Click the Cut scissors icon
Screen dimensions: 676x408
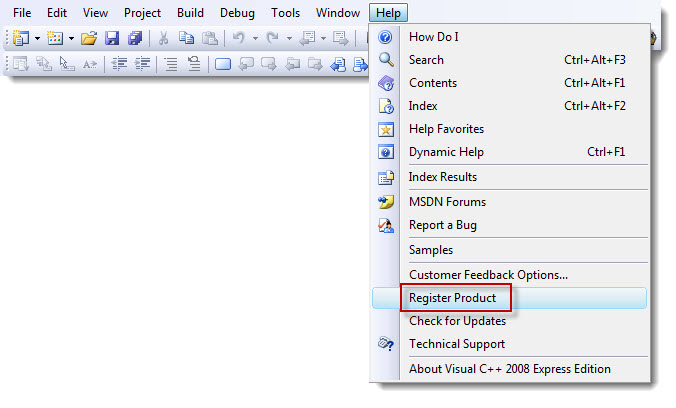(163, 38)
